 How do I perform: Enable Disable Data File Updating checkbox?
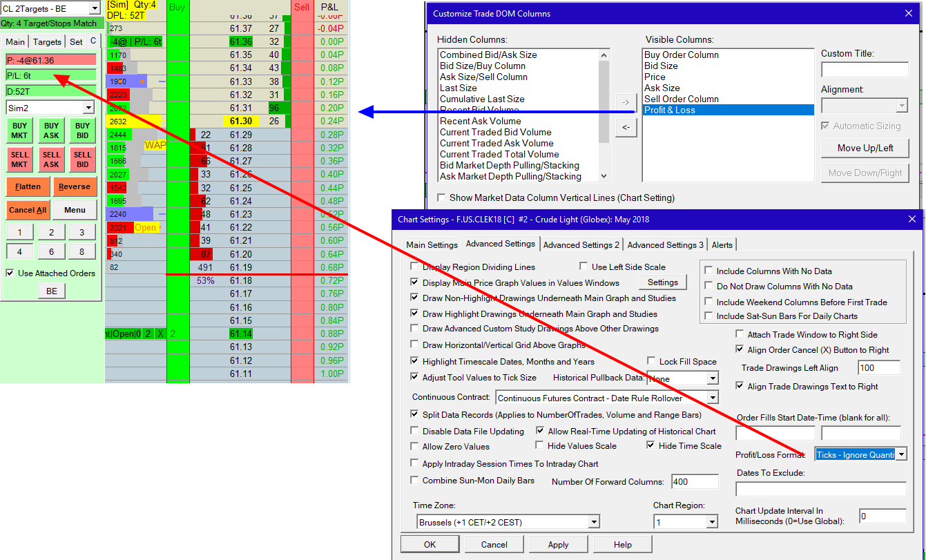click(414, 432)
